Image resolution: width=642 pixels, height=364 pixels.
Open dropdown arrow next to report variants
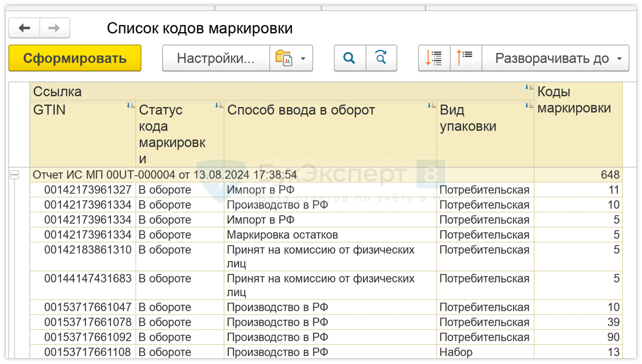(x=303, y=58)
